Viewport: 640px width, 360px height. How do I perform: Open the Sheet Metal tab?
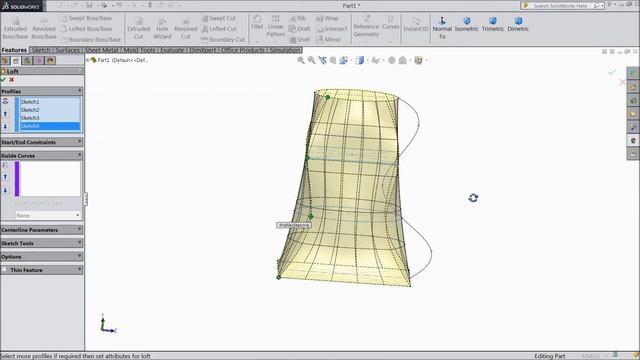pos(102,50)
